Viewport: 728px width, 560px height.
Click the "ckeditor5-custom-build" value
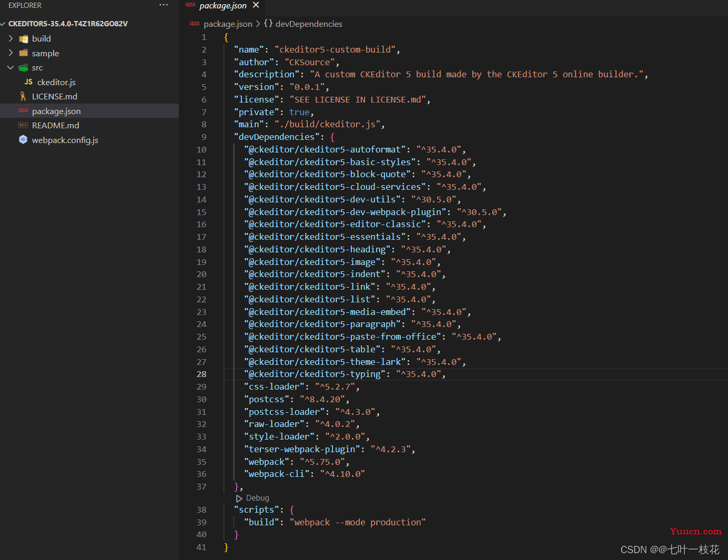[335, 49]
